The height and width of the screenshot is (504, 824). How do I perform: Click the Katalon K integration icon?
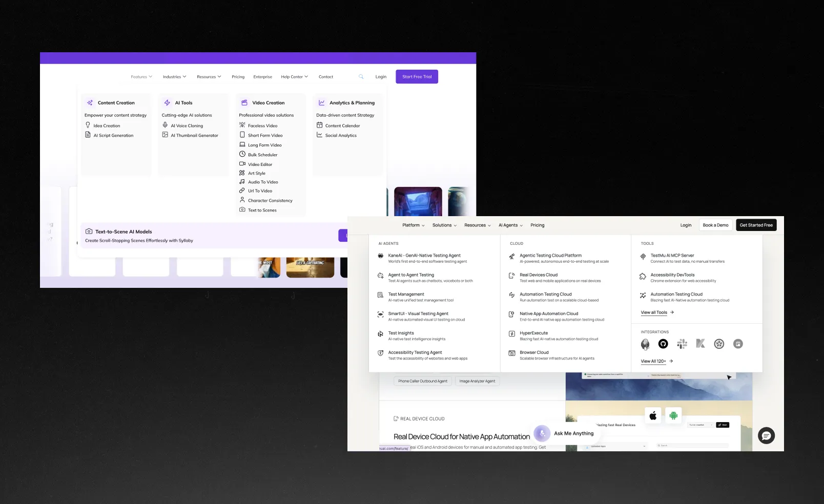(701, 344)
